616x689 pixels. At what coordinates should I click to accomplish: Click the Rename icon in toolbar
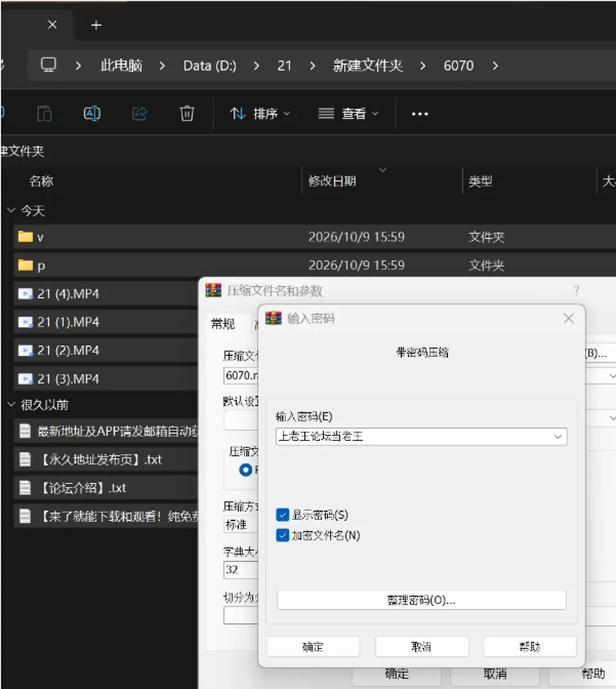coord(92,114)
